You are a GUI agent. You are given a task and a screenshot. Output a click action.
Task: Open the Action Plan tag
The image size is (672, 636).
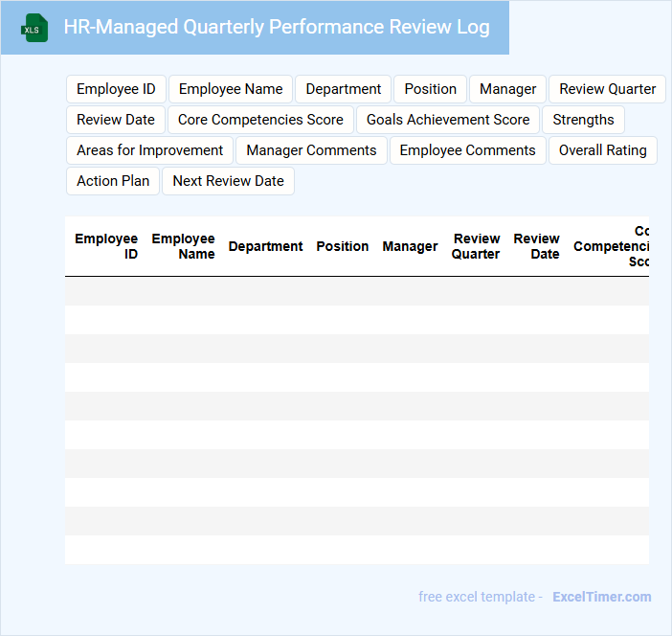tap(113, 181)
